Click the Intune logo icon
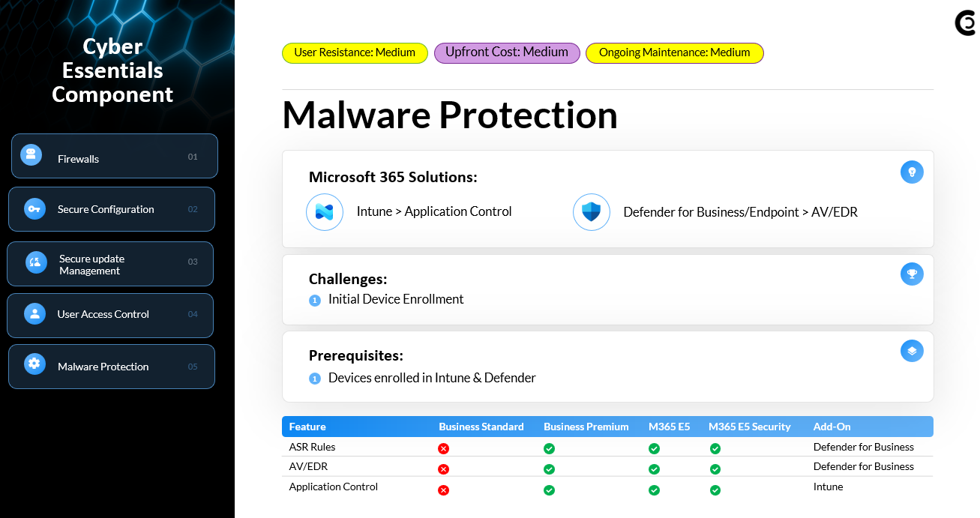The image size is (980, 518). click(324, 212)
